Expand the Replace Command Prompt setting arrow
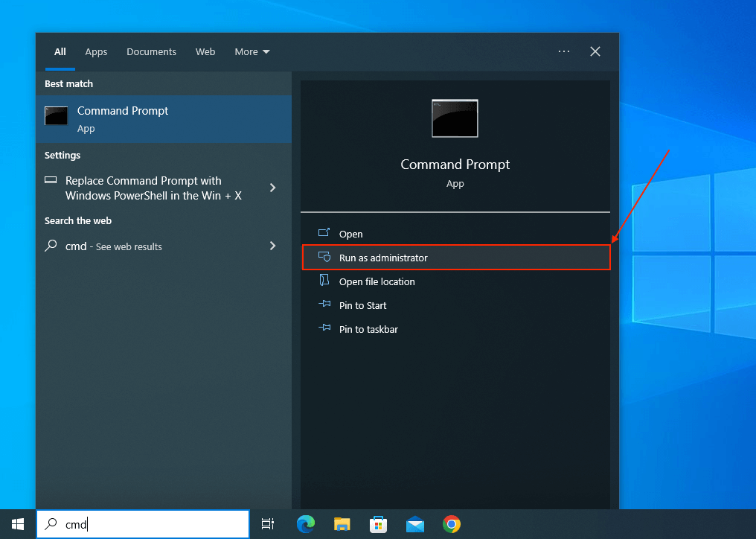 click(272, 188)
